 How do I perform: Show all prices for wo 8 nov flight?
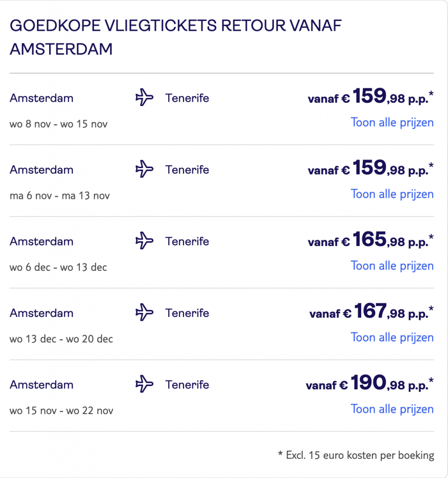392,123
